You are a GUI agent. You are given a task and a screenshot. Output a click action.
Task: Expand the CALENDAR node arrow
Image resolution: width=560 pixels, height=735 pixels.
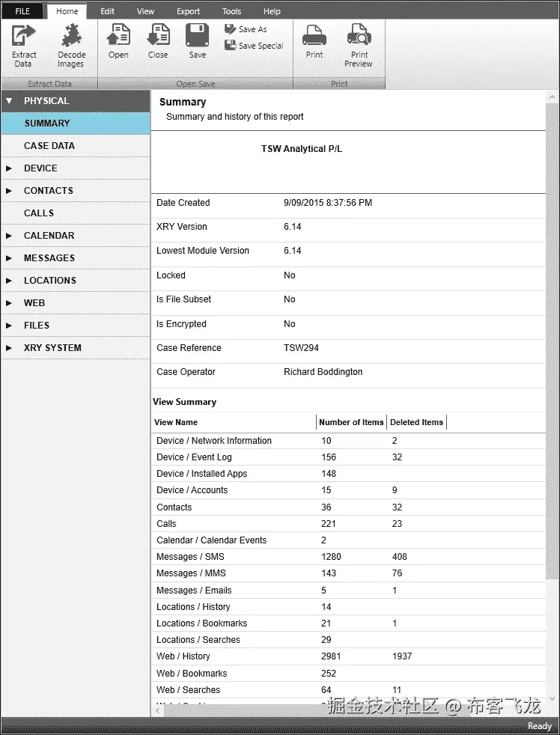(x=9, y=236)
